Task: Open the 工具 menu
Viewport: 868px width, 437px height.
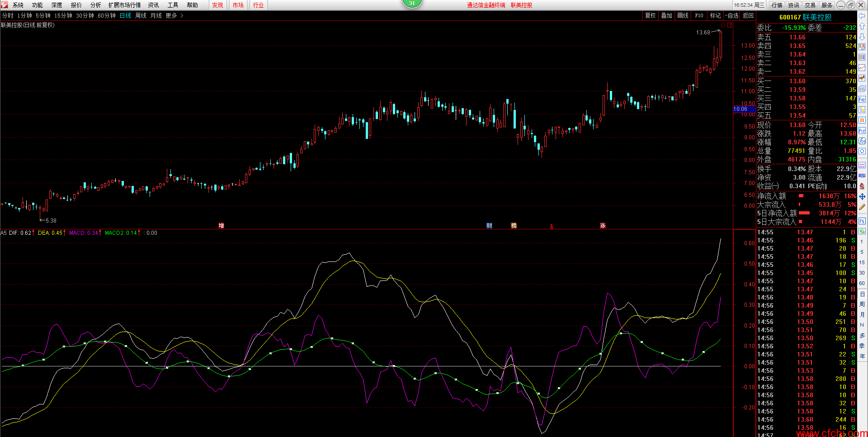Action: coord(173,5)
